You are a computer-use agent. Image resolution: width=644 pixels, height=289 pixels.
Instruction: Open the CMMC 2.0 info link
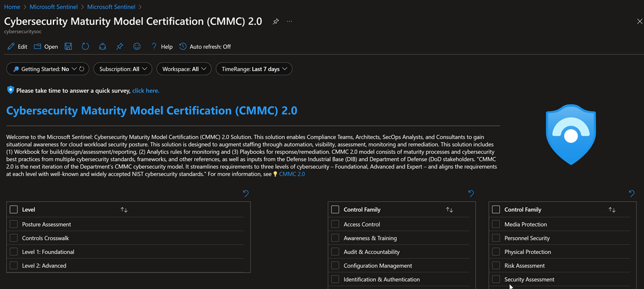(292, 175)
